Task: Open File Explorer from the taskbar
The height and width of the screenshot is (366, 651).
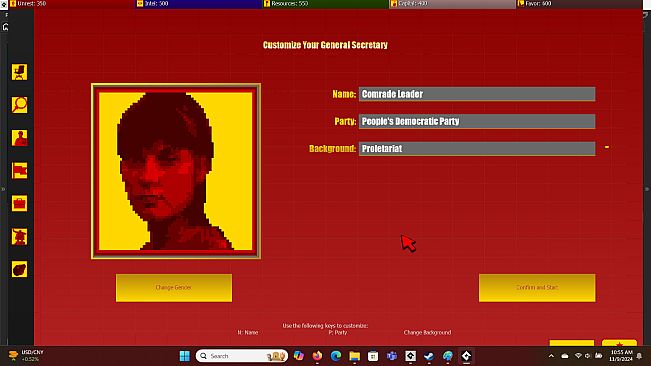Action: (x=355, y=356)
